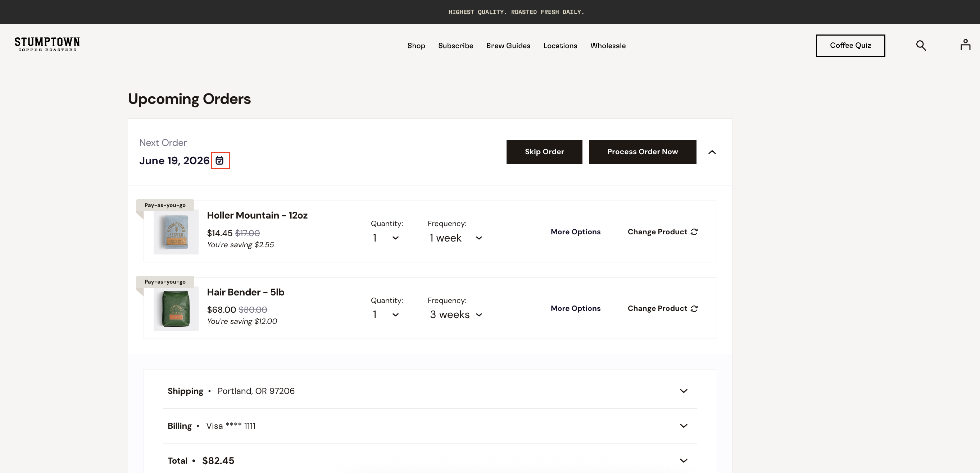Click the Upcoming Orders heading

(190, 99)
